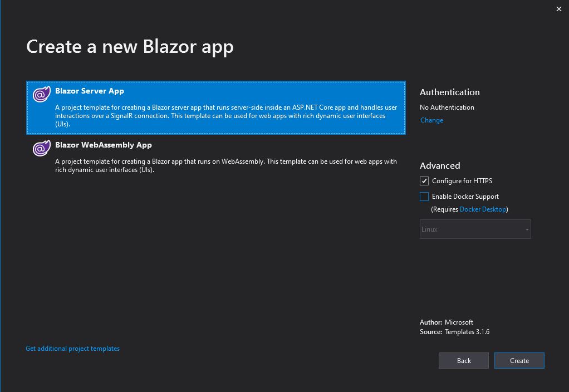The width and height of the screenshot is (569, 392).
Task: Click the WebAssembly template's Blazor flame icon
Action: pyautogui.click(x=41, y=149)
